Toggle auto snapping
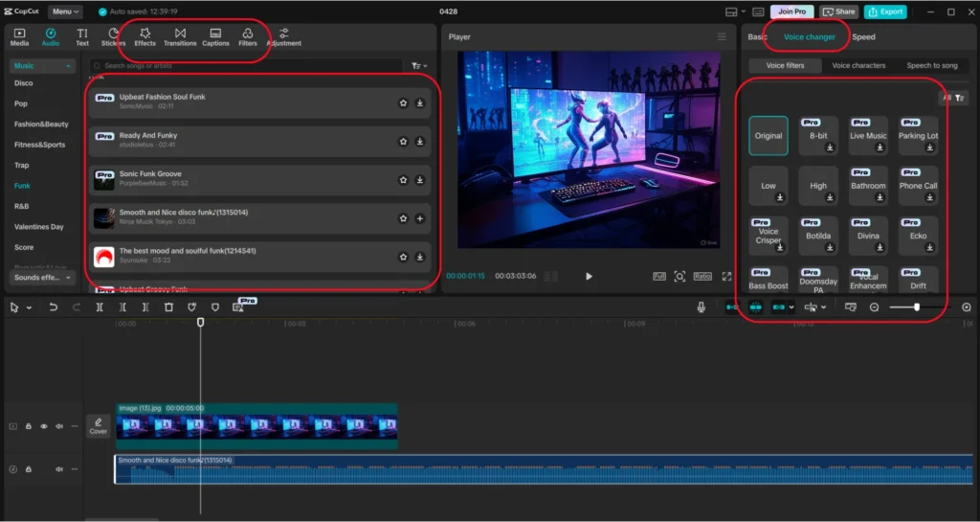This screenshot has width=980, height=522. (x=755, y=306)
